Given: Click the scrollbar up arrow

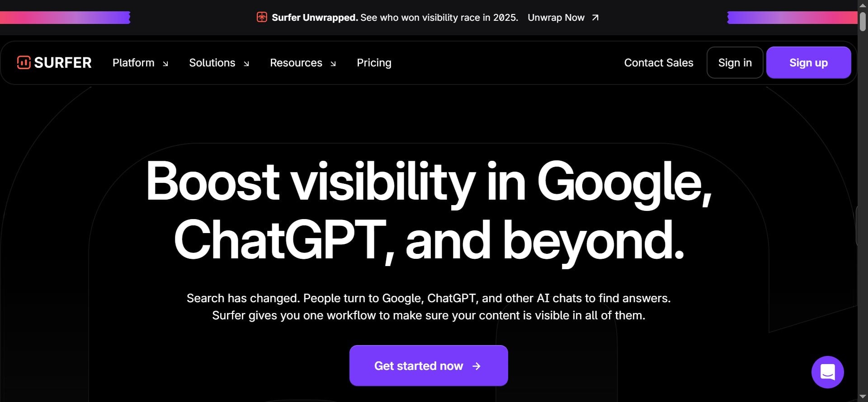Looking at the screenshot, I should click(863, 5).
